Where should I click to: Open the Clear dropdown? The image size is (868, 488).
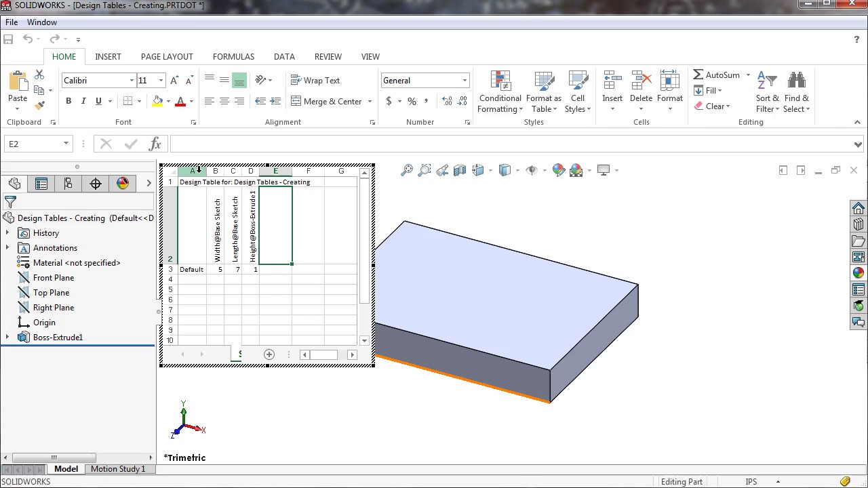(x=711, y=106)
